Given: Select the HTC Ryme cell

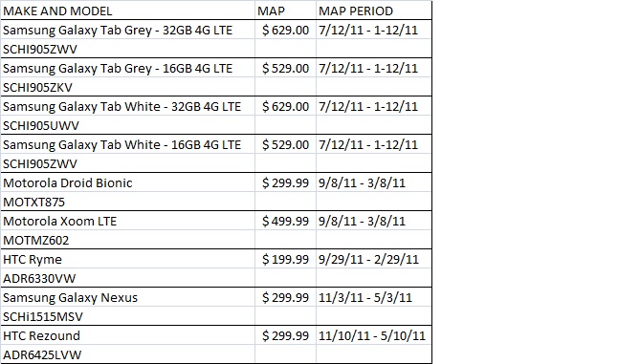Looking at the screenshot, I should 127,259.
